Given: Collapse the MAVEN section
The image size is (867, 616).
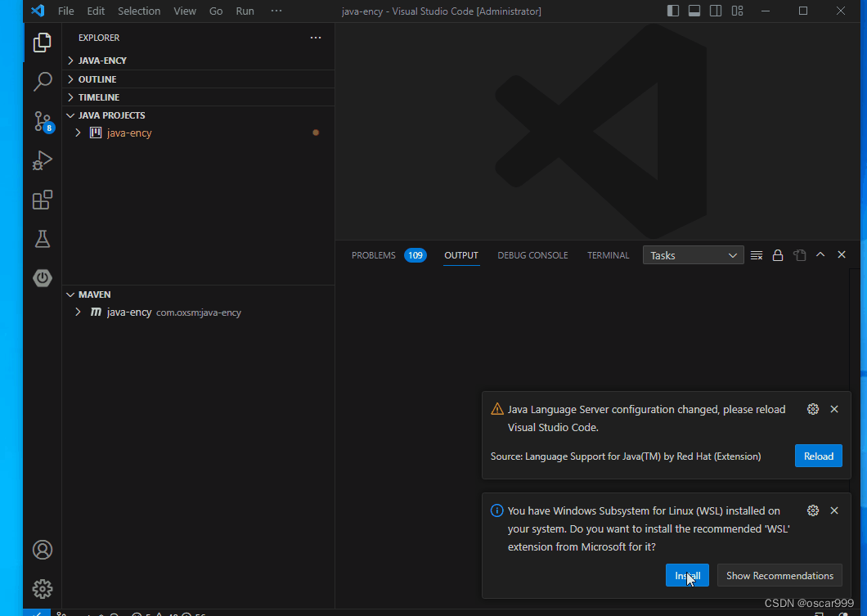Looking at the screenshot, I should coord(70,295).
